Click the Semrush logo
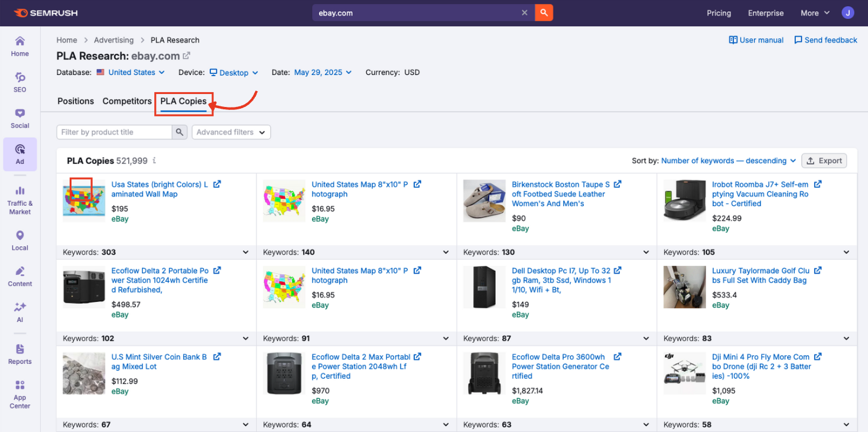The image size is (868, 432). (x=45, y=12)
